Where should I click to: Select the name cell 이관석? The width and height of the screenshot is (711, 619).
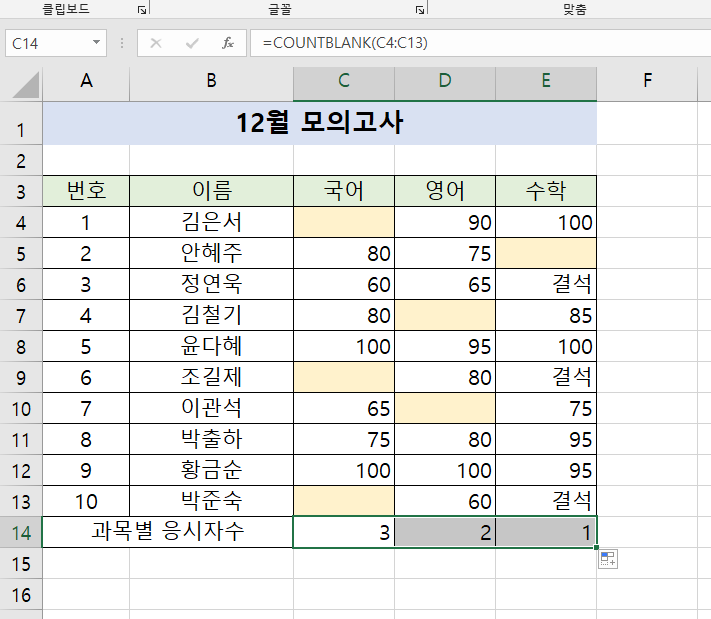pyautogui.click(x=211, y=408)
